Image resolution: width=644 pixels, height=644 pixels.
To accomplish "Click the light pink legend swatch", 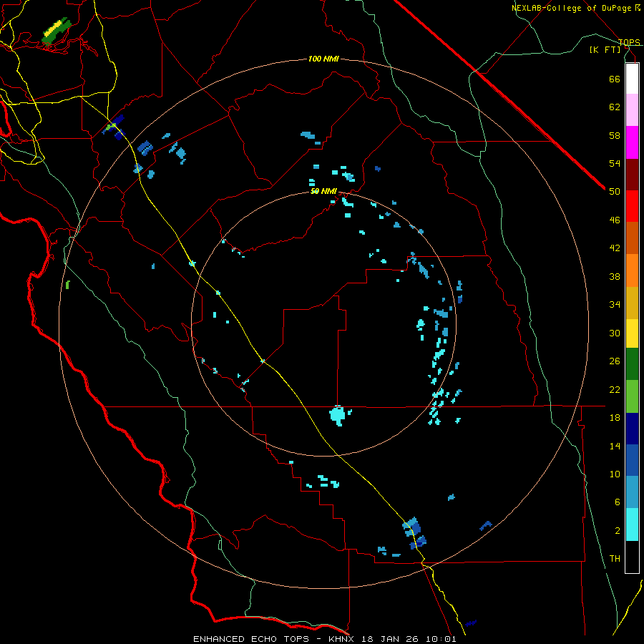I will point(632,109).
